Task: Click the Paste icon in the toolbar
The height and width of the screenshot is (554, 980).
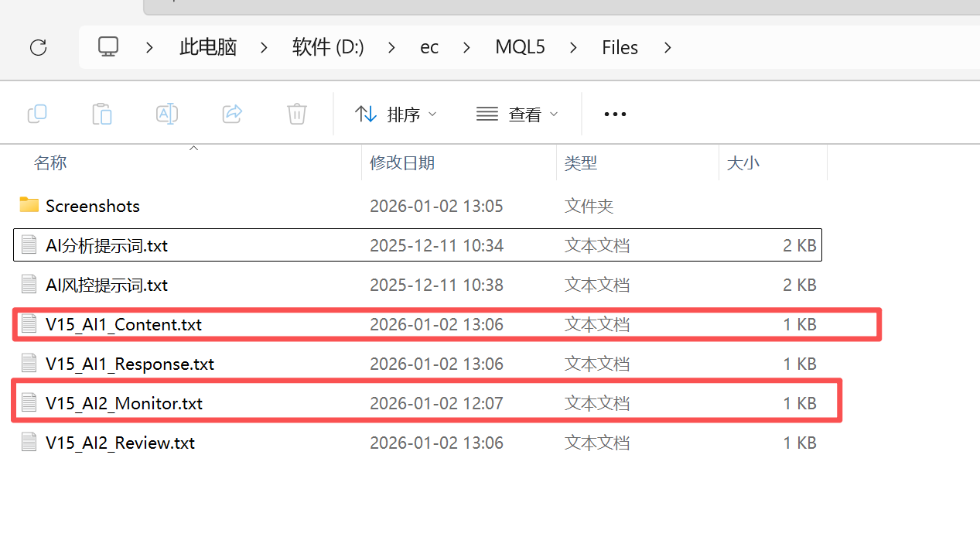Action: (101, 113)
